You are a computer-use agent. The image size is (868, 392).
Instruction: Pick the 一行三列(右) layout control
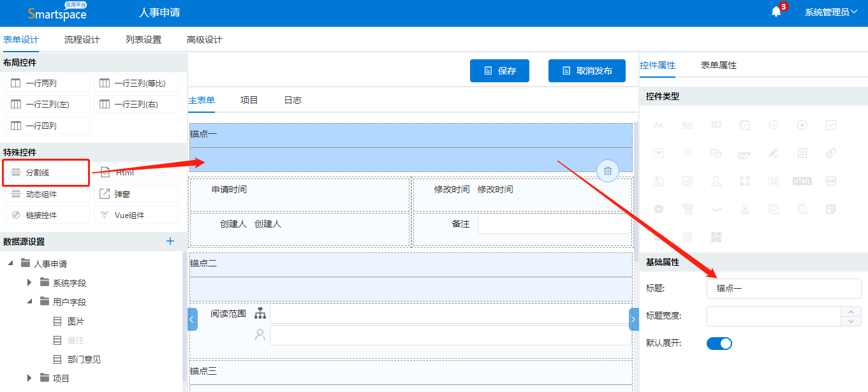[x=136, y=104]
